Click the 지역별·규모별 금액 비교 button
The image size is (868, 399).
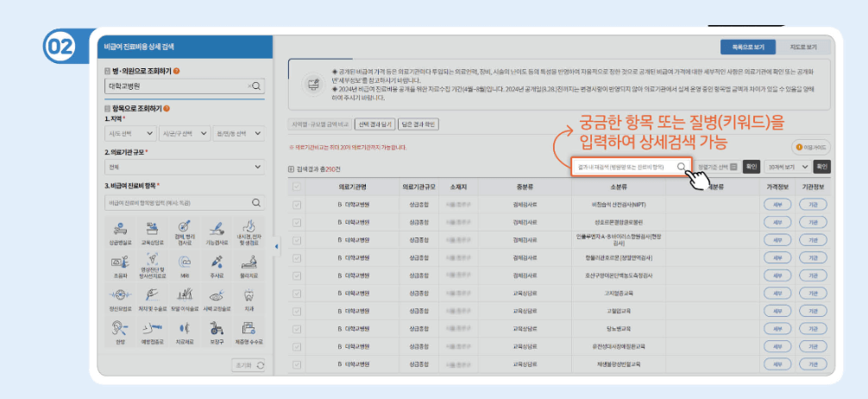(x=320, y=124)
